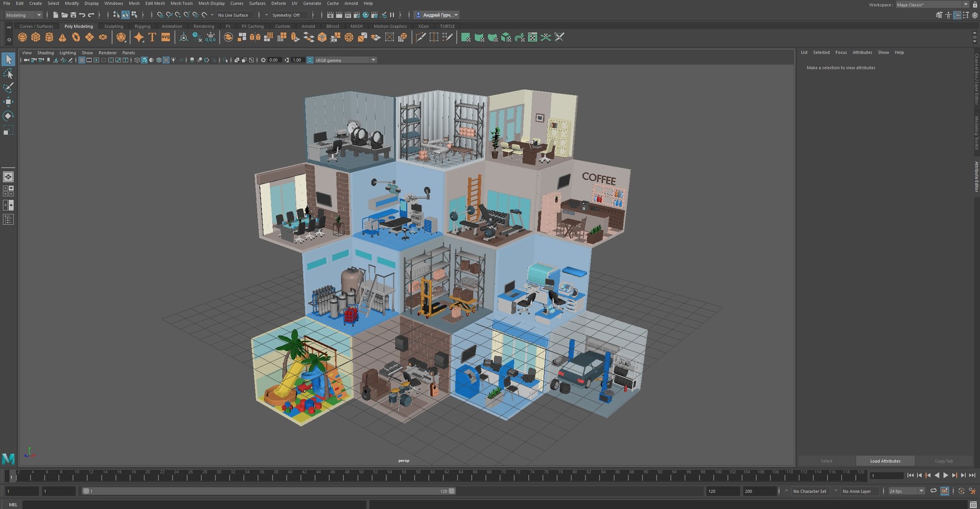Create a polygon cone from the shelf
980x509 pixels.
click(x=62, y=37)
